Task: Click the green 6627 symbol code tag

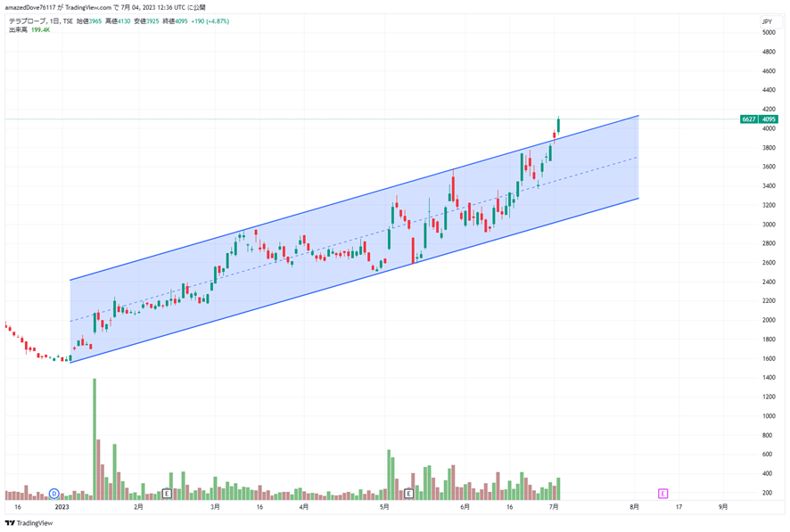Action: pos(749,119)
